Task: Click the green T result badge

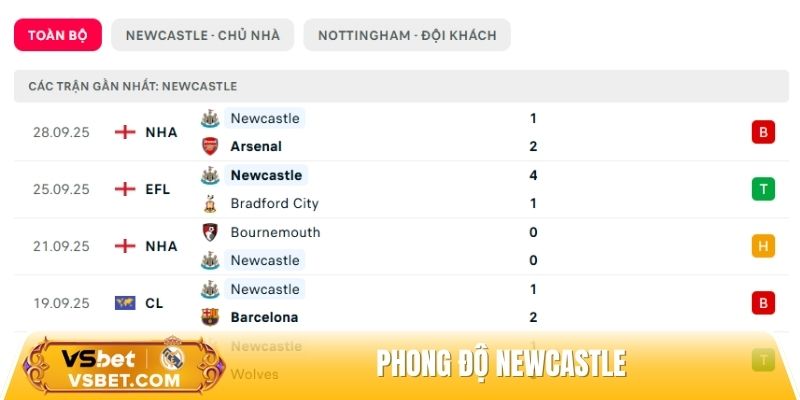Action: (x=763, y=189)
